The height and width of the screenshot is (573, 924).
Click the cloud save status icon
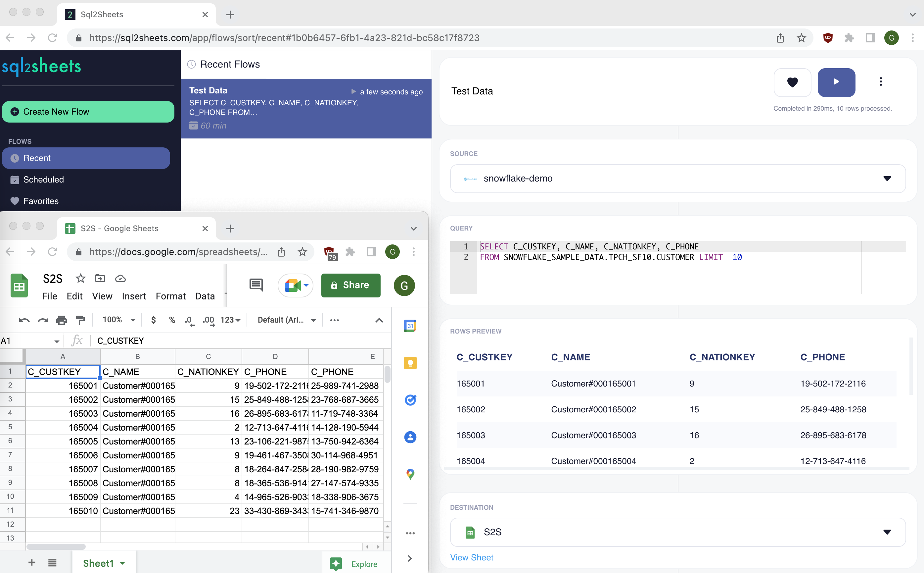120,279
